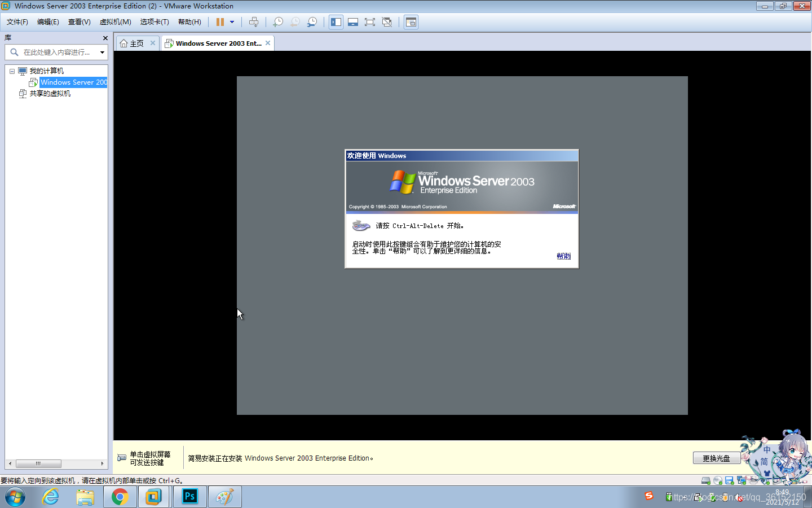The height and width of the screenshot is (508, 812).
Task: Enter full screen mode
Action: click(x=370, y=22)
